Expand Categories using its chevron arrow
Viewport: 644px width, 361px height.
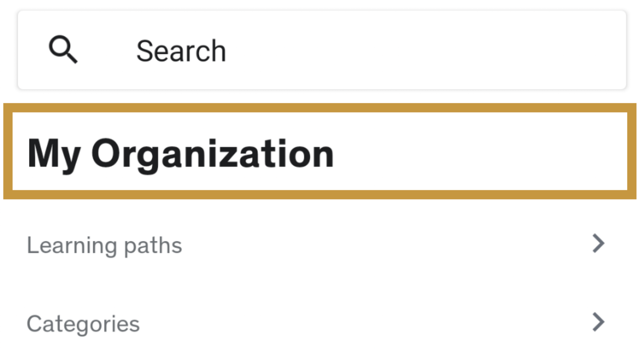tap(598, 322)
